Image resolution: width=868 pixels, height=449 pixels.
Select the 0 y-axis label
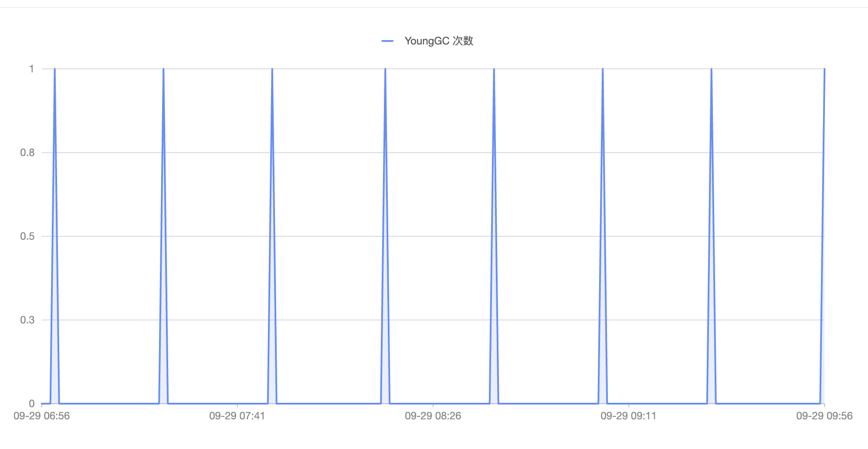(31, 404)
